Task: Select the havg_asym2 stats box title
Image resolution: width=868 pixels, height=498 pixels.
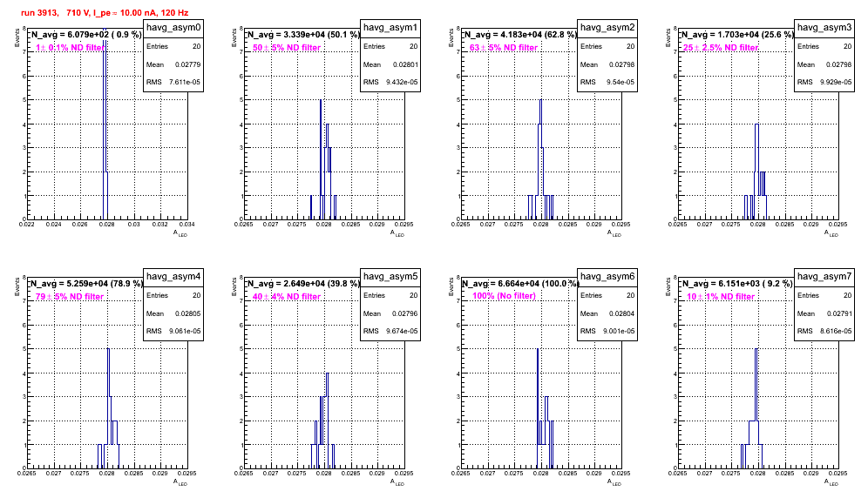Action: 607,28
